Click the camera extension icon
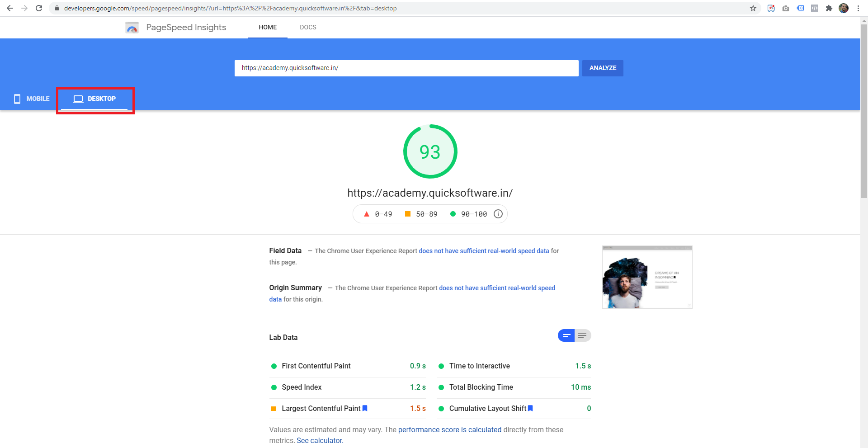Image resolution: width=868 pixels, height=448 pixels. (x=786, y=8)
